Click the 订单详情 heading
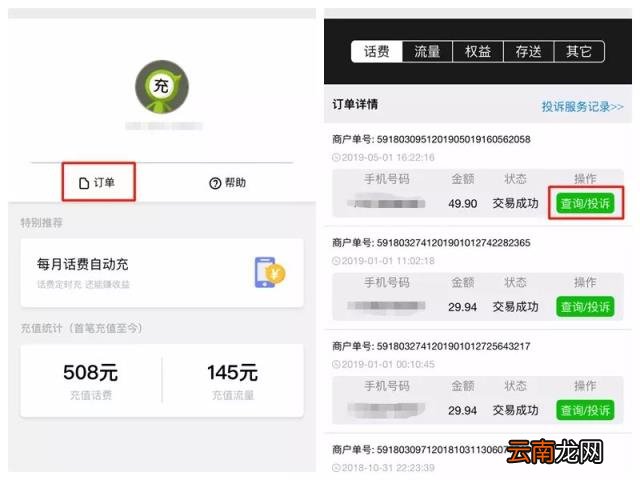The height and width of the screenshot is (480, 640). tap(355, 104)
